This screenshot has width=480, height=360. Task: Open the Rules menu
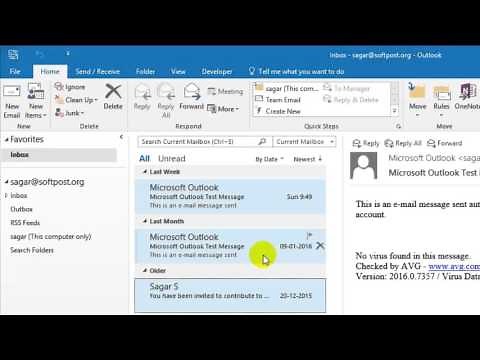441,100
